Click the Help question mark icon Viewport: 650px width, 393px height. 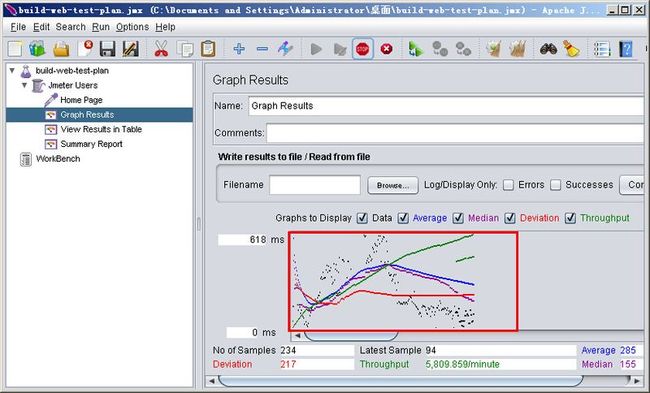[626, 49]
